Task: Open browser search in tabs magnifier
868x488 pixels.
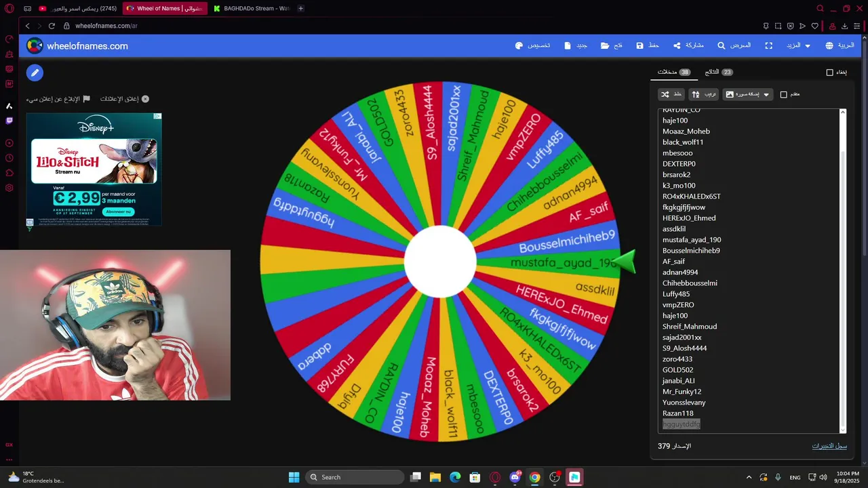Action: (x=820, y=8)
